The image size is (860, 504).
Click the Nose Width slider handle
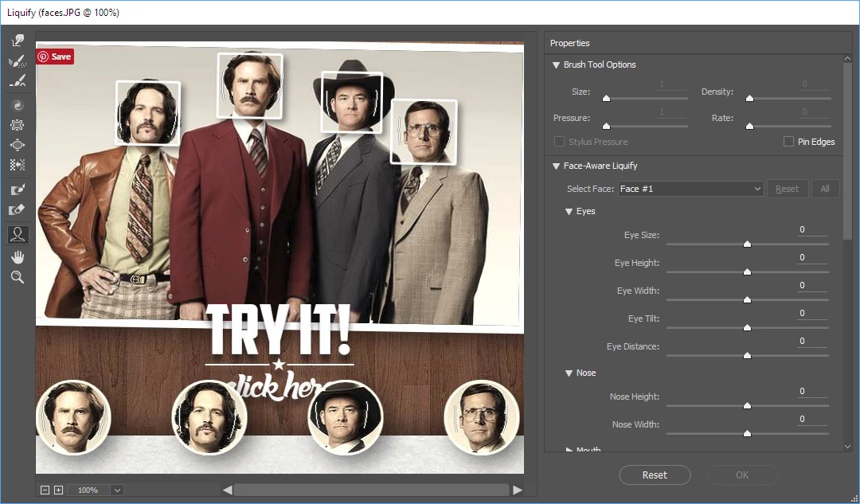coord(747,433)
